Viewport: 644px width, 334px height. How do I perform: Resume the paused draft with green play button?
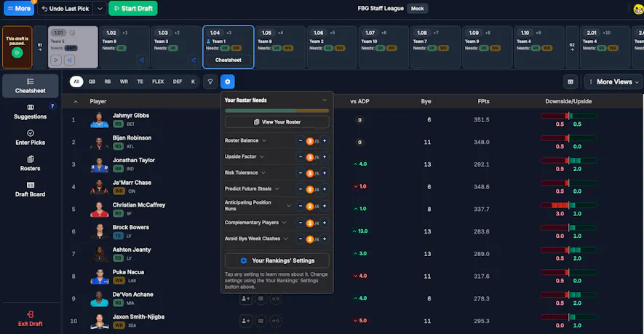17,52
